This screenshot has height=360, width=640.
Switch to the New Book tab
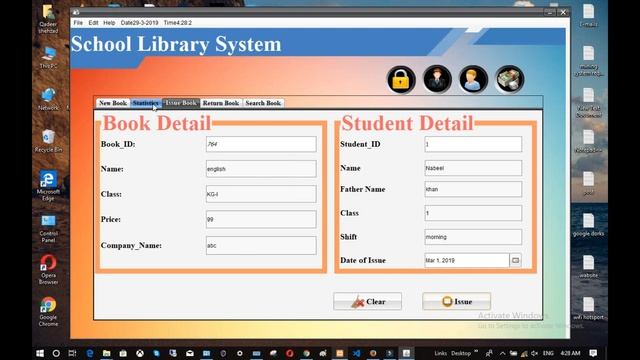coord(113,103)
